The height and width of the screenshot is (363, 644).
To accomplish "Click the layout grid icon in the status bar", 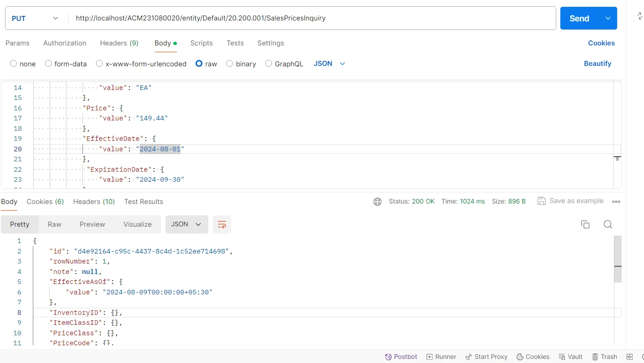I will pos(630,357).
